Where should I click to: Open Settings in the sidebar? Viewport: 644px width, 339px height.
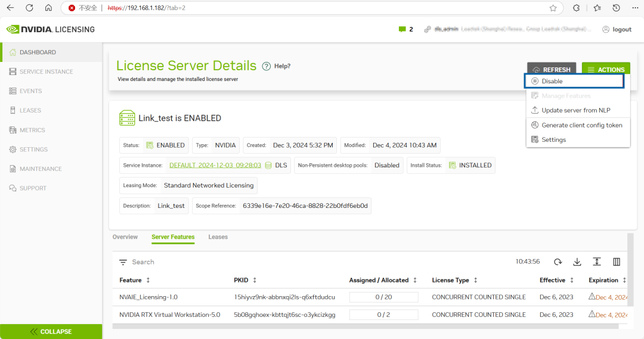pos(51,150)
